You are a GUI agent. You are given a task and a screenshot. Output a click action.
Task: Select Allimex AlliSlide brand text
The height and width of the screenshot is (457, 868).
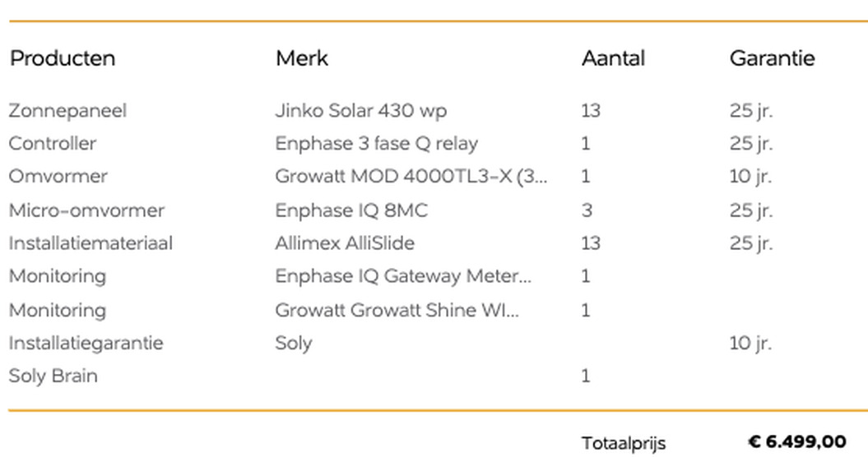[345, 243]
